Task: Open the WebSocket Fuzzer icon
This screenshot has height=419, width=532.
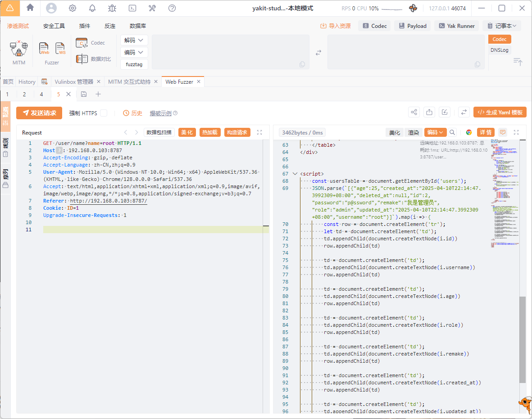Action: [60, 48]
